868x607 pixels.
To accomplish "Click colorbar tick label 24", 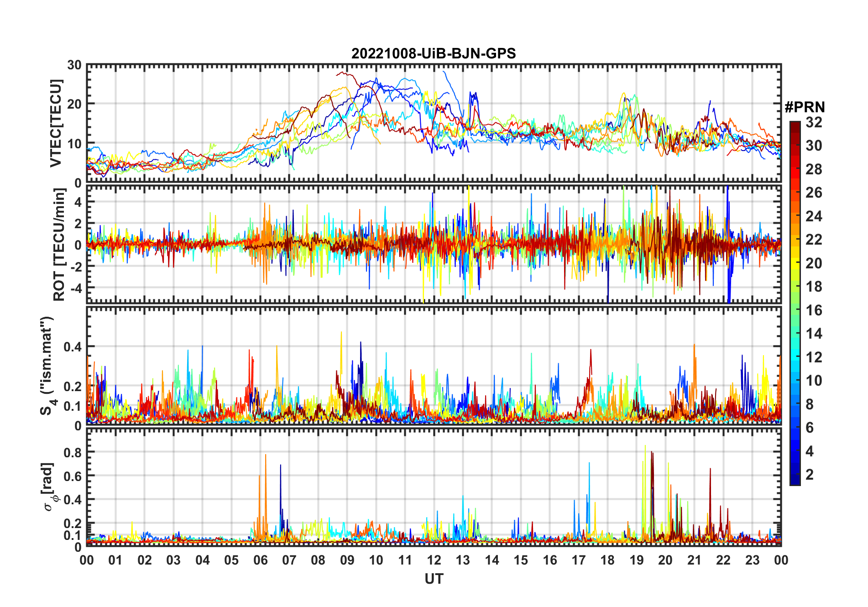I will click(814, 216).
